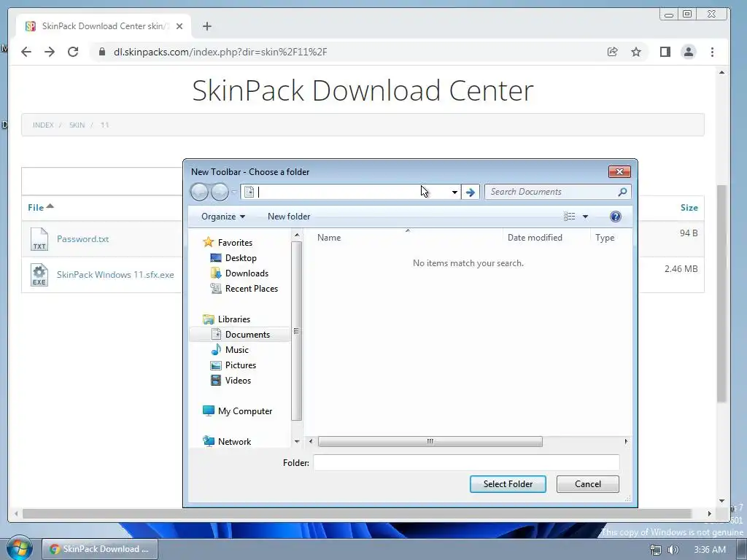Click the Folder name input field

pos(466,462)
